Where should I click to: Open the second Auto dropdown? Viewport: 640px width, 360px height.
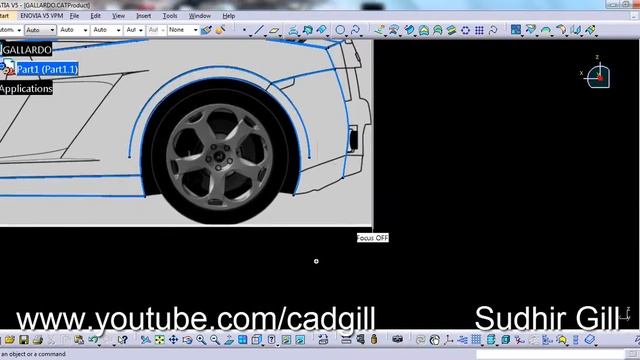[x=40, y=30]
